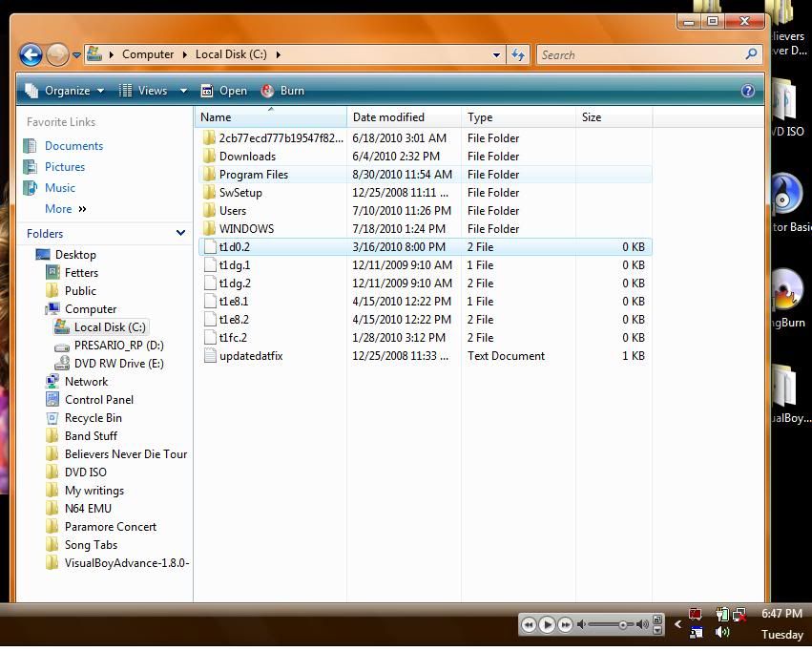Select the t1d0.2 file
Image resolution: width=812 pixels, height=651 pixels.
click(x=426, y=247)
